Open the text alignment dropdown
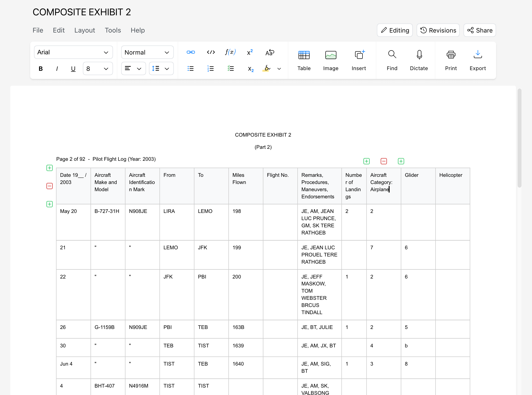Viewport: 532px width, 395px height. point(133,69)
